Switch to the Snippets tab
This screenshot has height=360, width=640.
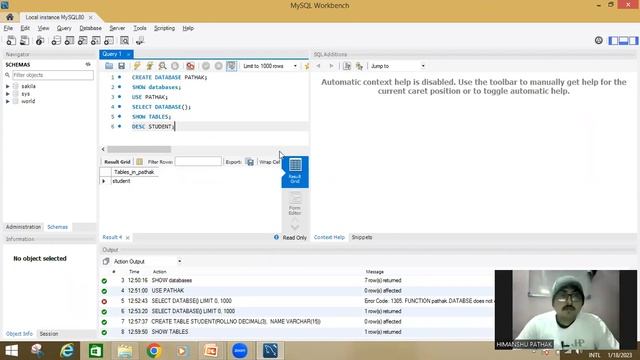point(362,237)
